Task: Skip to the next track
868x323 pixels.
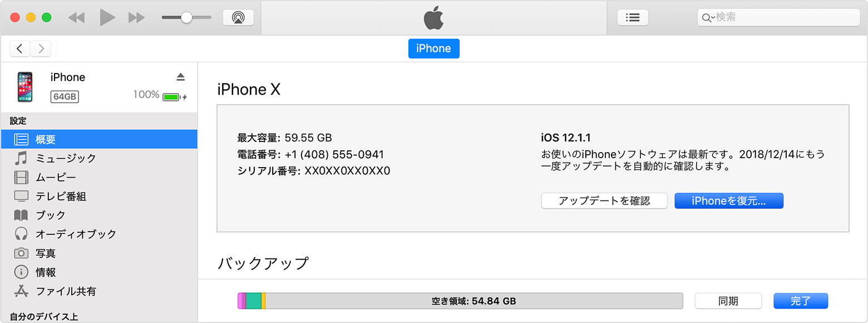Action: tap(136, 17)
